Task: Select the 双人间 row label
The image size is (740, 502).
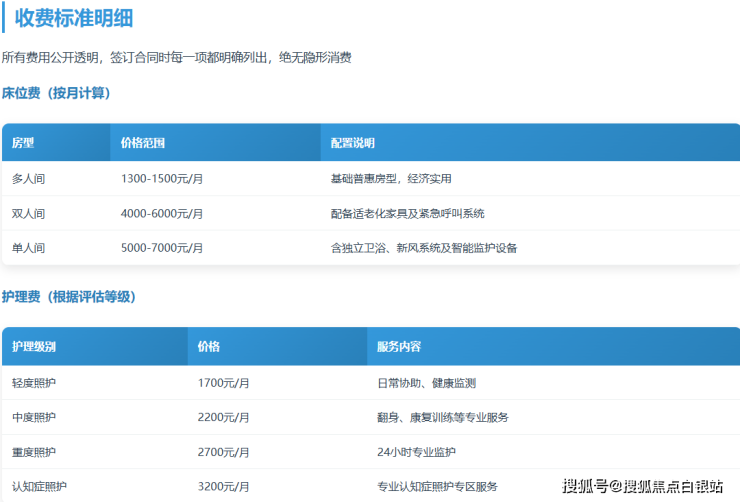Action: point(28,213)
